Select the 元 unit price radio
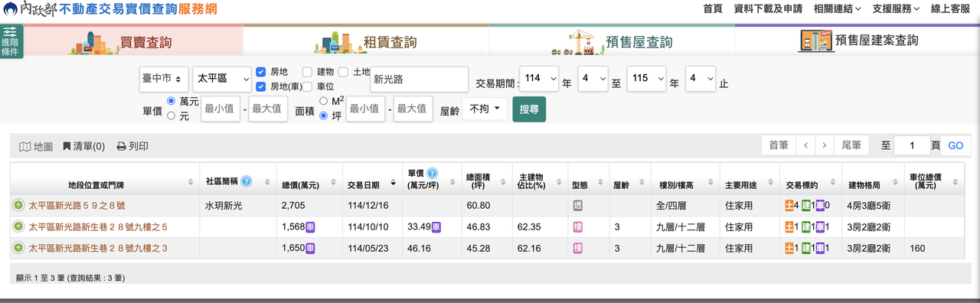 [171, 116]
